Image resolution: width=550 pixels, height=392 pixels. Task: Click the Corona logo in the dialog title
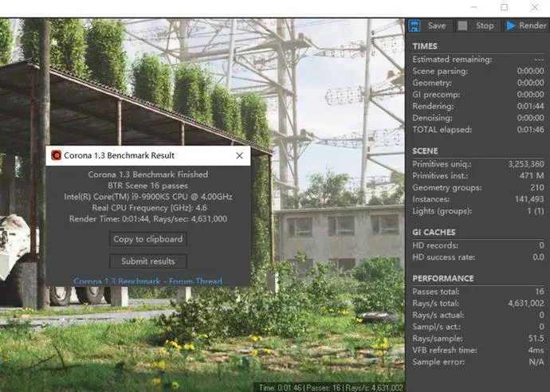tap(56, 155)
